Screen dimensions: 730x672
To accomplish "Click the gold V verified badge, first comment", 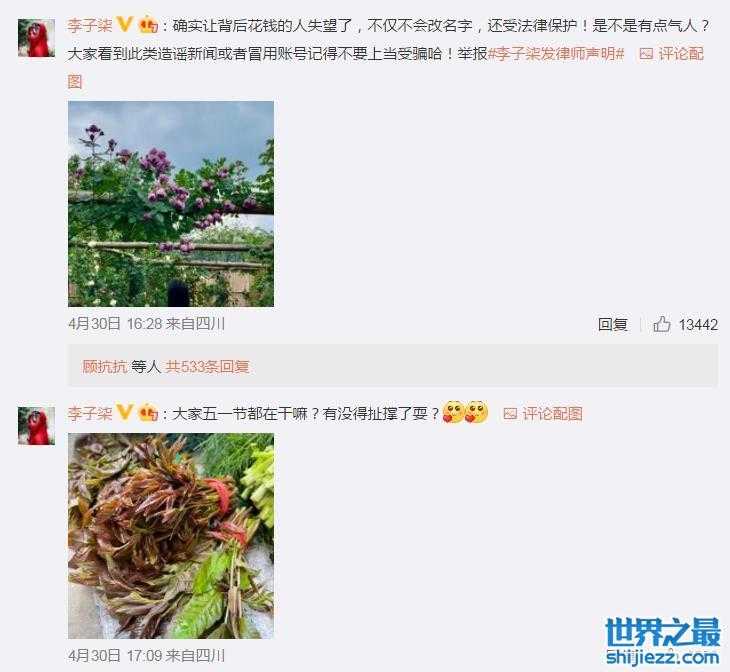I will pyautogui.click(x=124, y=24).
